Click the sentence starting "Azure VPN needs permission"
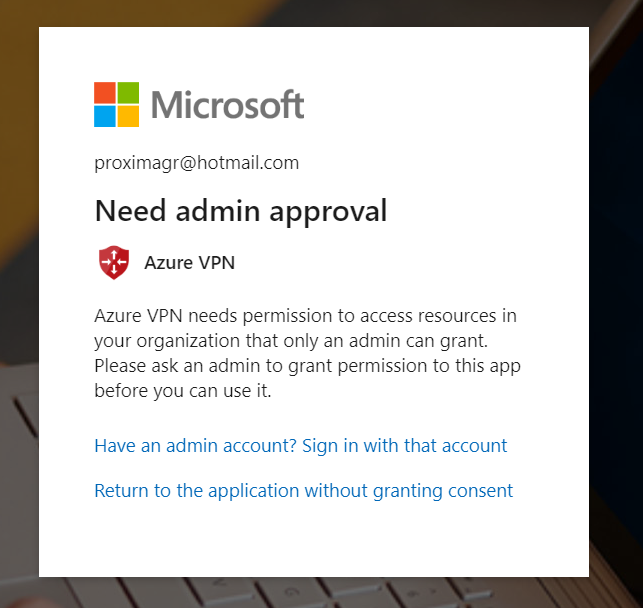The width and height of the screenshot is (643, 608). tap(305, 317)
